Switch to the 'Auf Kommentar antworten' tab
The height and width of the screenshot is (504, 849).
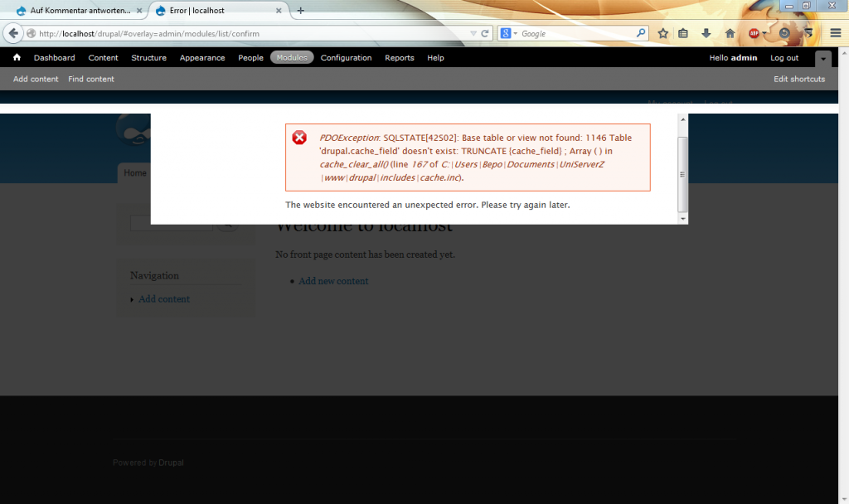(x=73, y=11)
